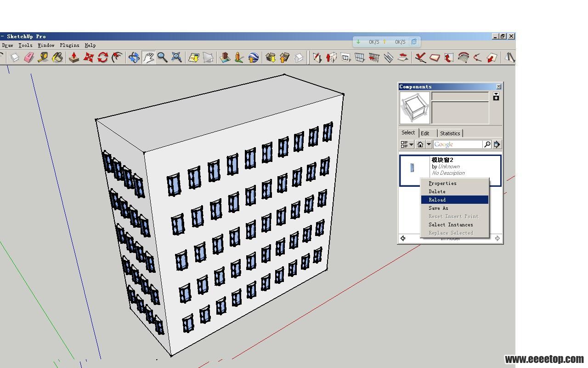Click the Add New Building icon
Screen dimensions: 588x368
pyautogui.click(x=225, y=57)
